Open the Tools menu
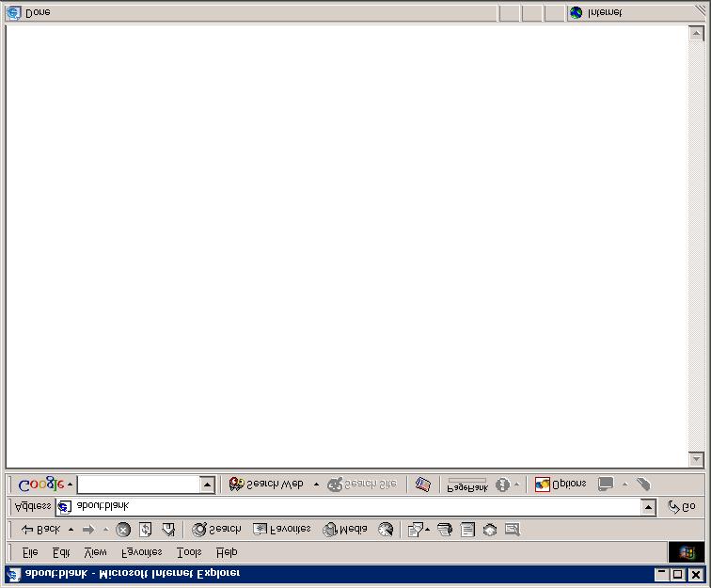Screen dimensions: 711x588 click(189, 552)
